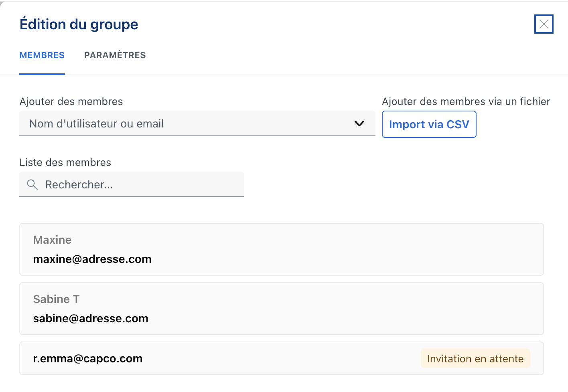Viewport: 568px width, 392px height.
Task: Click the Ajouter des membres label
Action: (71, 101)
